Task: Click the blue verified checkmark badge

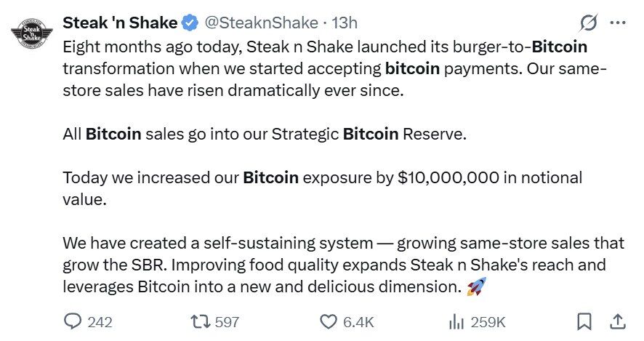Action: (189, 23)
